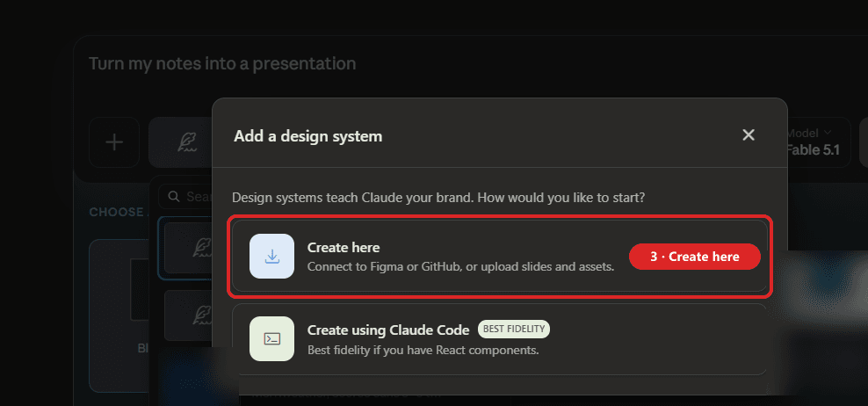Click the dialog title Add a design system
The width and height of the screenshot is (868, 406).
click(307, 135)
